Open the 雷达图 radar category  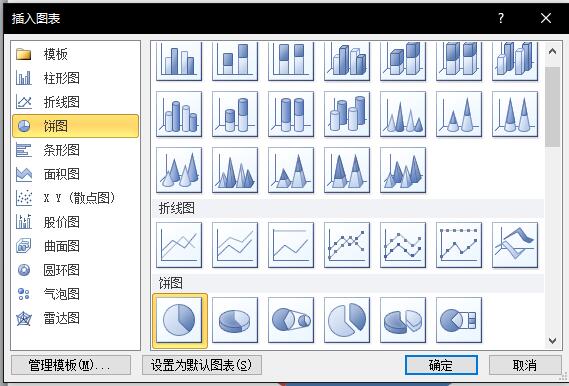pos(75,318)
